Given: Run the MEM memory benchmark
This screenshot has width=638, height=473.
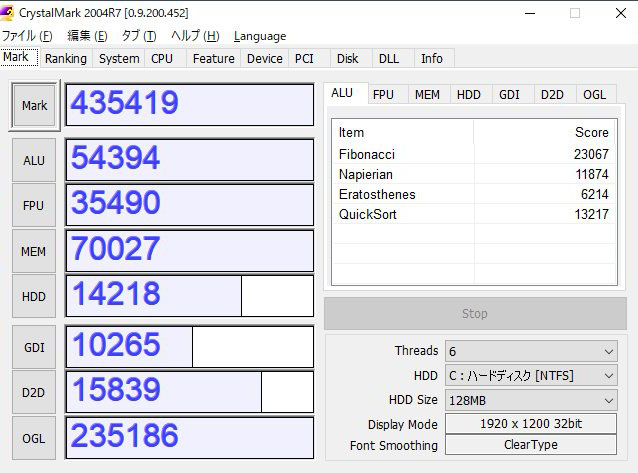Looking at the screenshot, I should 34,252.
